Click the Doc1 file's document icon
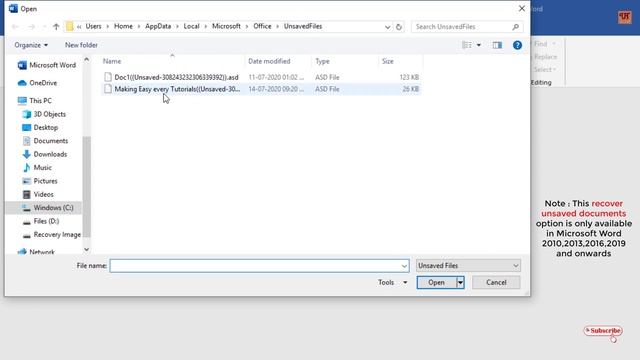Image resolution: width=640 pixels, height=360 pixels. [x=108, y=77]
